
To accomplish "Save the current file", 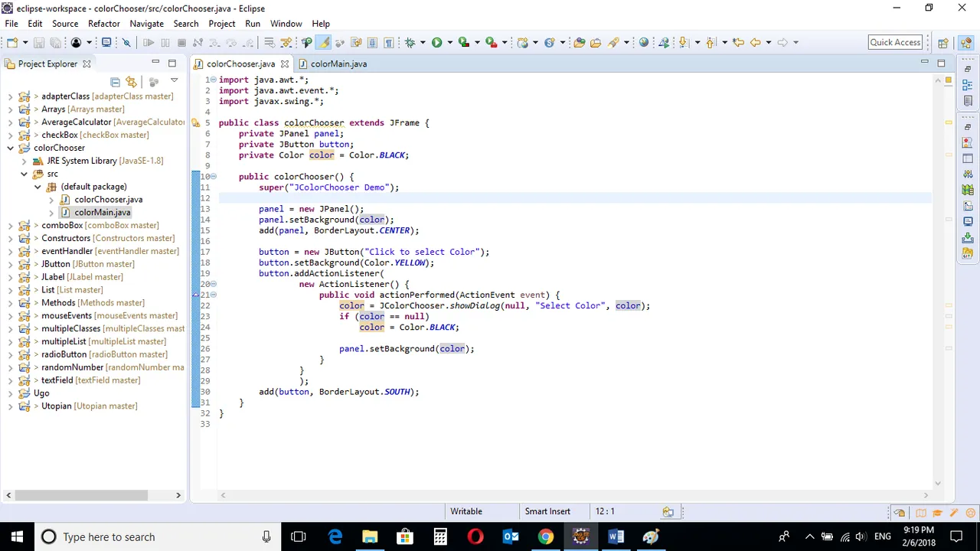I will coord(39,42).
